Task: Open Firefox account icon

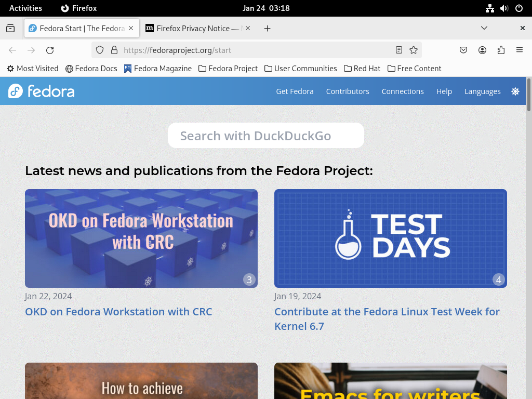Action: click(x=482, y=50)
